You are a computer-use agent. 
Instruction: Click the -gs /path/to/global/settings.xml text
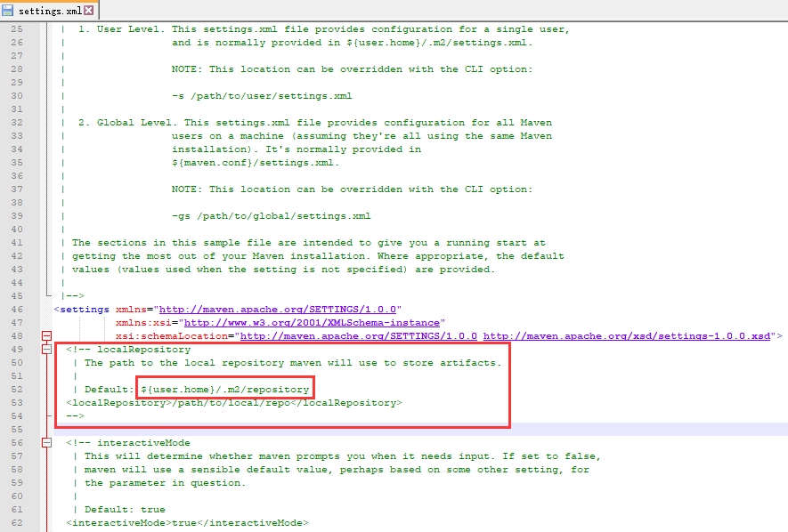click(271, 215)
